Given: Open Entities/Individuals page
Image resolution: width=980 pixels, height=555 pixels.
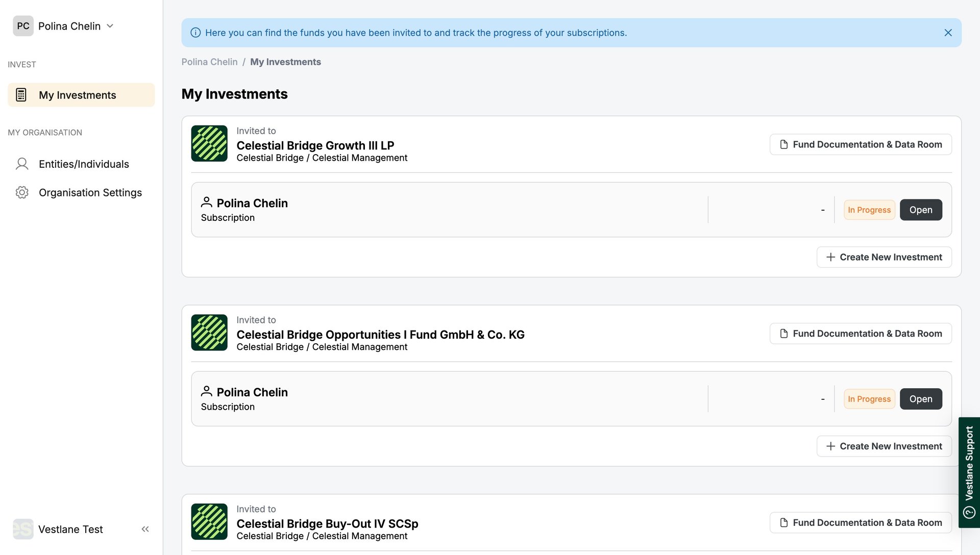Looking at the screenshot, I should click(84, 164).
